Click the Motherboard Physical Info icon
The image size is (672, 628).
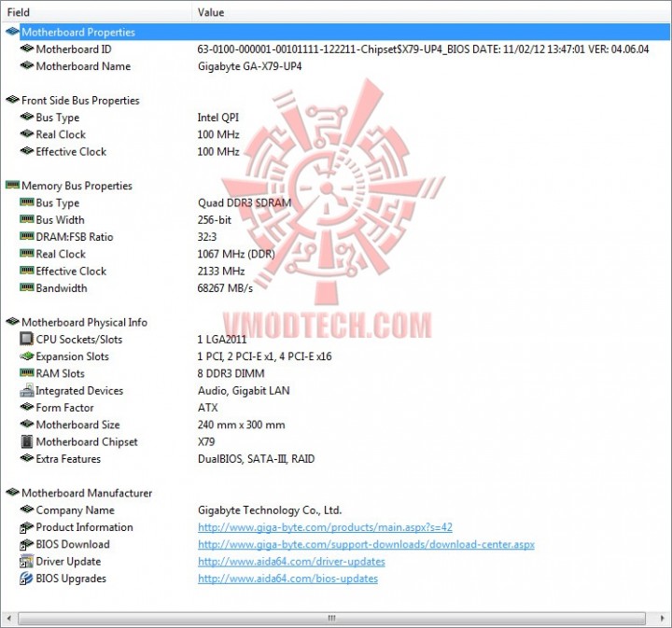pyautogui.click(x=12, y=321)
